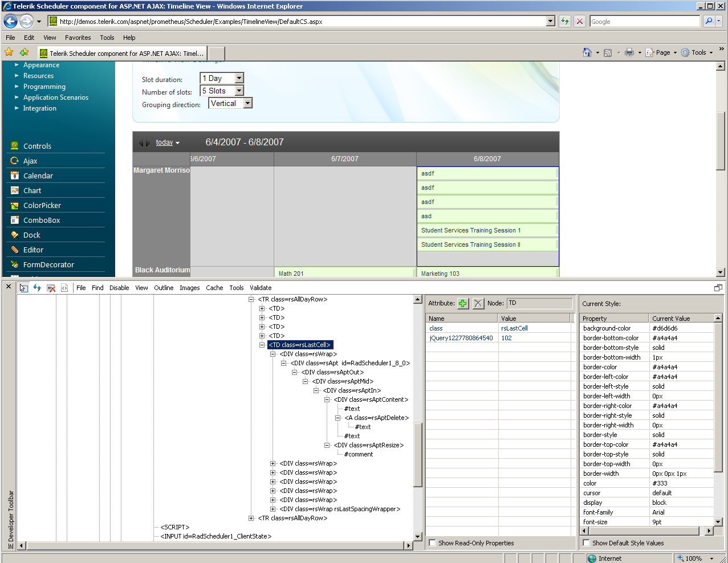Switch to the Telerik Scheduler tab
The height and width of the screenshot is (563, 728).
tap(122, 53)
